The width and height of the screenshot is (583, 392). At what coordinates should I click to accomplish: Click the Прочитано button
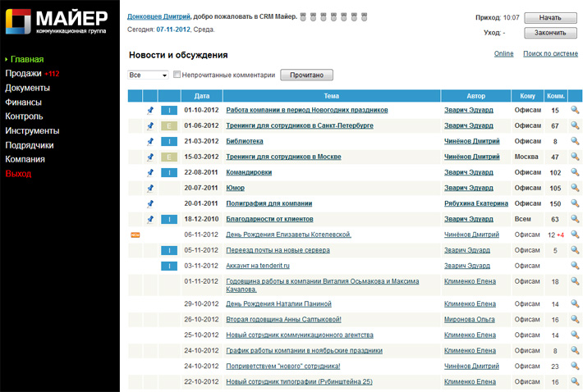(x=307, y=75)
